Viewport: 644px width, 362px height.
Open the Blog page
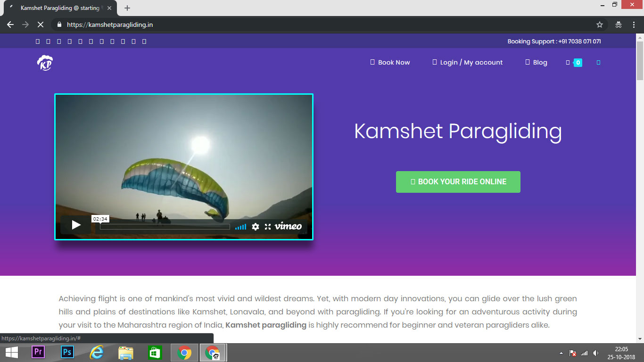tap(537, 62)
